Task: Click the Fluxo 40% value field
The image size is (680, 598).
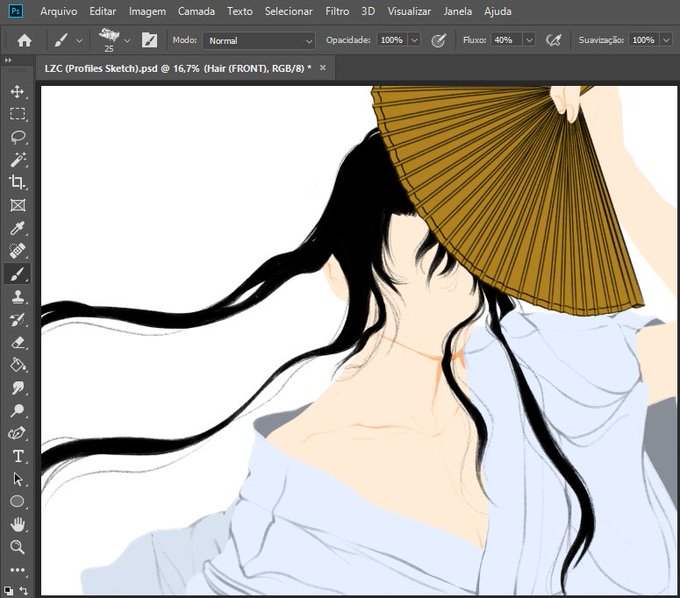Action: coord(507,40)
